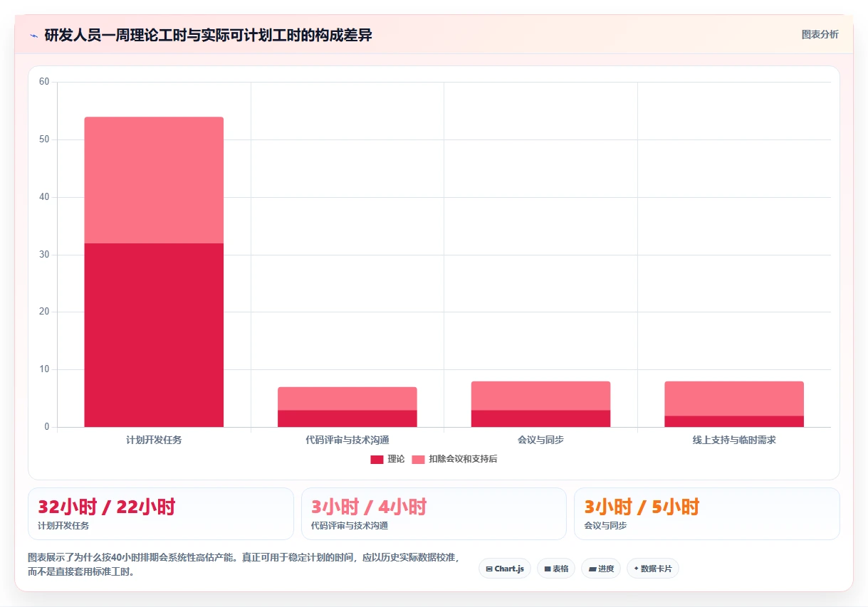This screenshot has width=868, height=607.
Task: Select the Chart.js tag
Action: (505, 569)
